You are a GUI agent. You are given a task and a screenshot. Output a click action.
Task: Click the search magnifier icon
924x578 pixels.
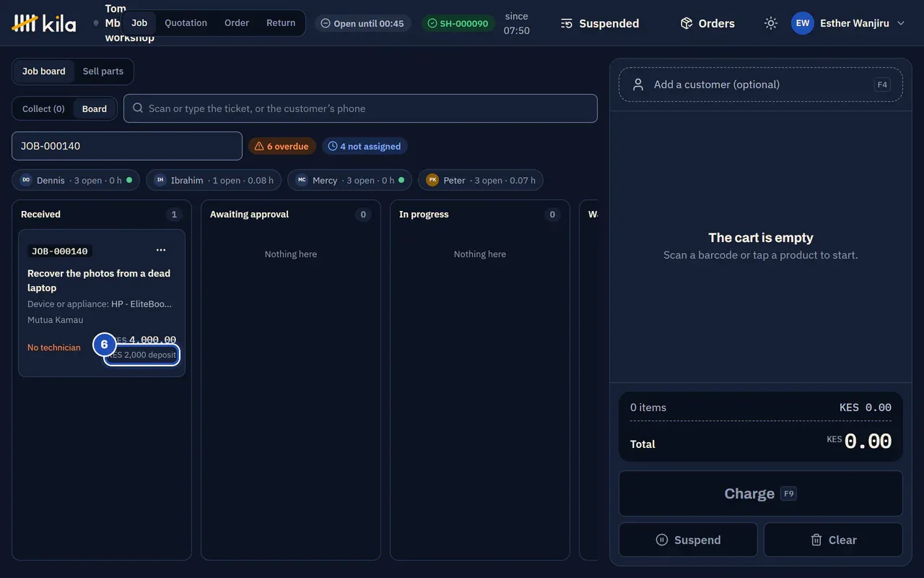tap(138, 108)
